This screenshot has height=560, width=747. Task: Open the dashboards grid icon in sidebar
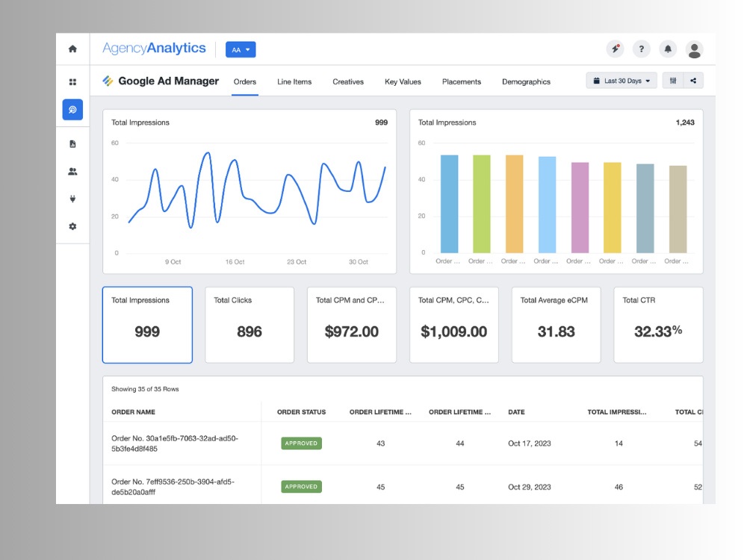pos(72,82)
